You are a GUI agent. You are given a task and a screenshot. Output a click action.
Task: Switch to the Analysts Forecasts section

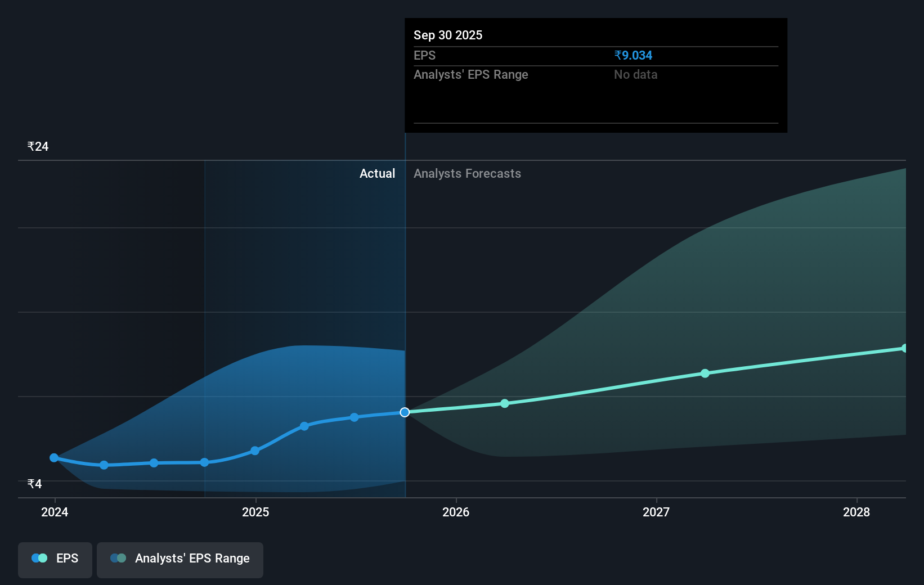[467, 174]
